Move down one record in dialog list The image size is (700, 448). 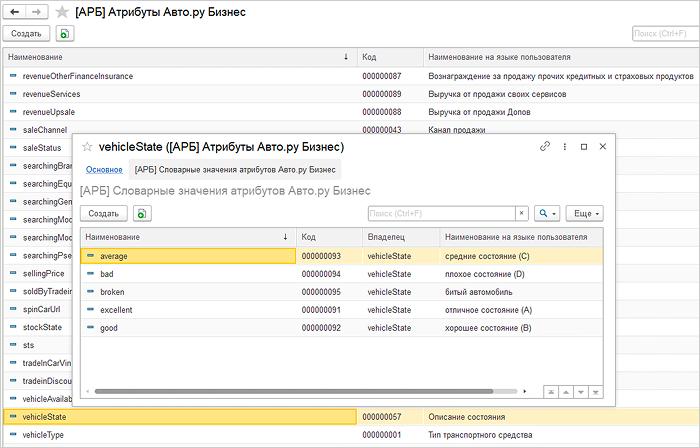[581, 392]
